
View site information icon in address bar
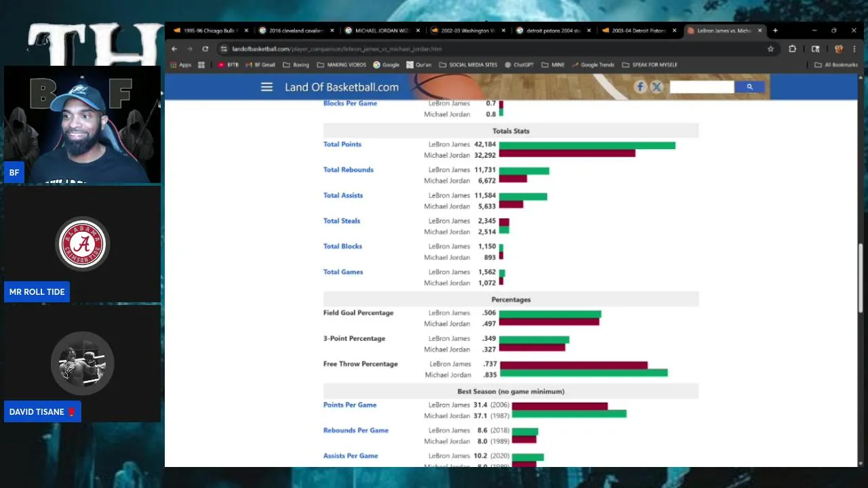[223, 49]
